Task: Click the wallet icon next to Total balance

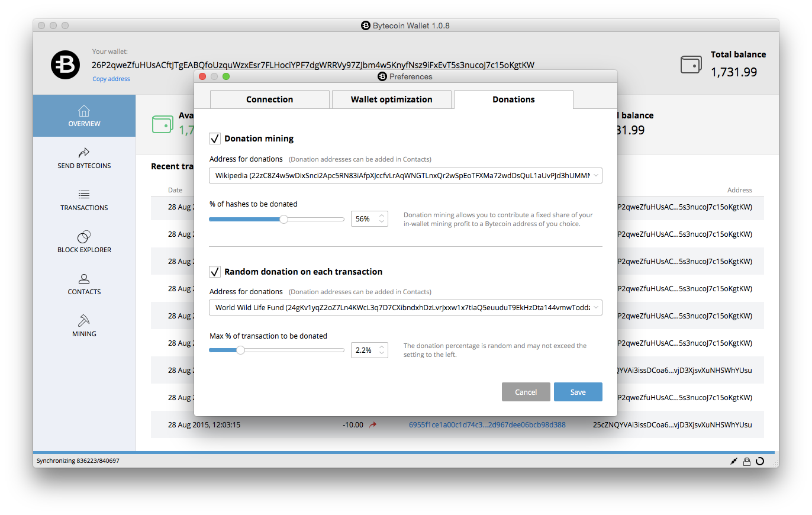Action: pyautogui.click(x=691, y=65)
